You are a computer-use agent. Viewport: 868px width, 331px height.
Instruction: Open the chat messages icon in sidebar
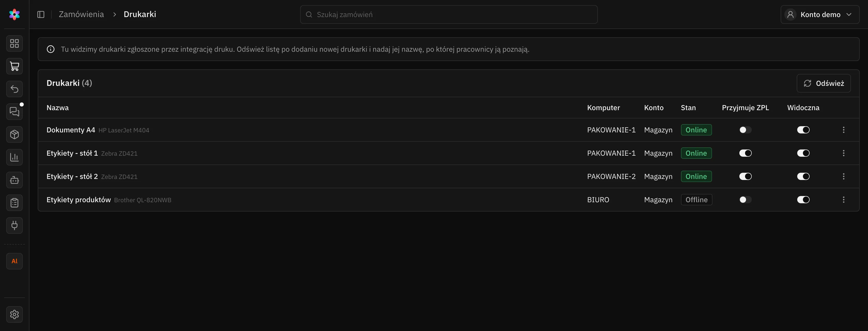(14, 112)
